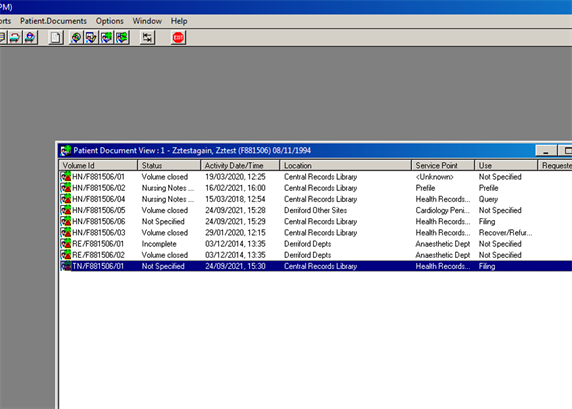Click 'Cardiology Peri...' service point cell
The height and width of the screenshot is (409, 572).
click(442, 210)
